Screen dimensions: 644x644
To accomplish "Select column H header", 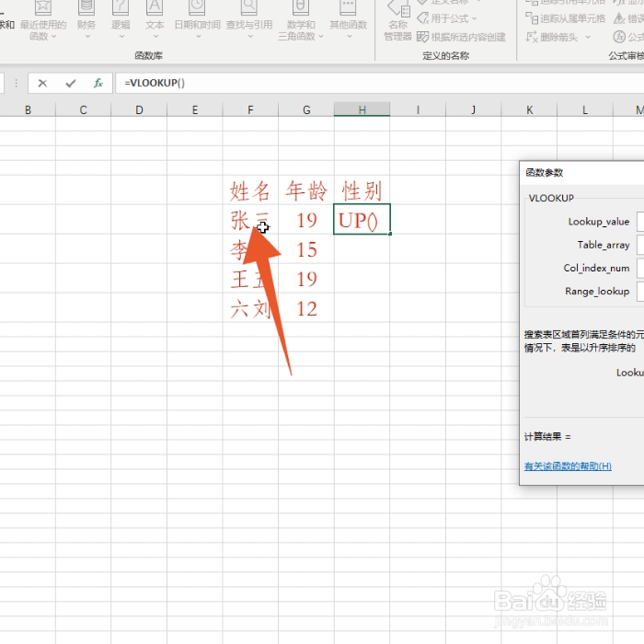I will 362,110.
